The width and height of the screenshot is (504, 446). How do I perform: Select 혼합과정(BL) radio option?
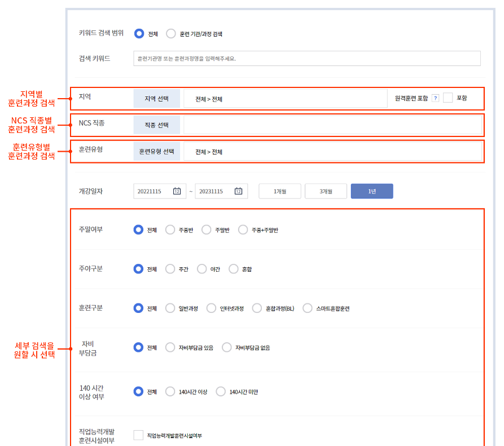point(257,308)
